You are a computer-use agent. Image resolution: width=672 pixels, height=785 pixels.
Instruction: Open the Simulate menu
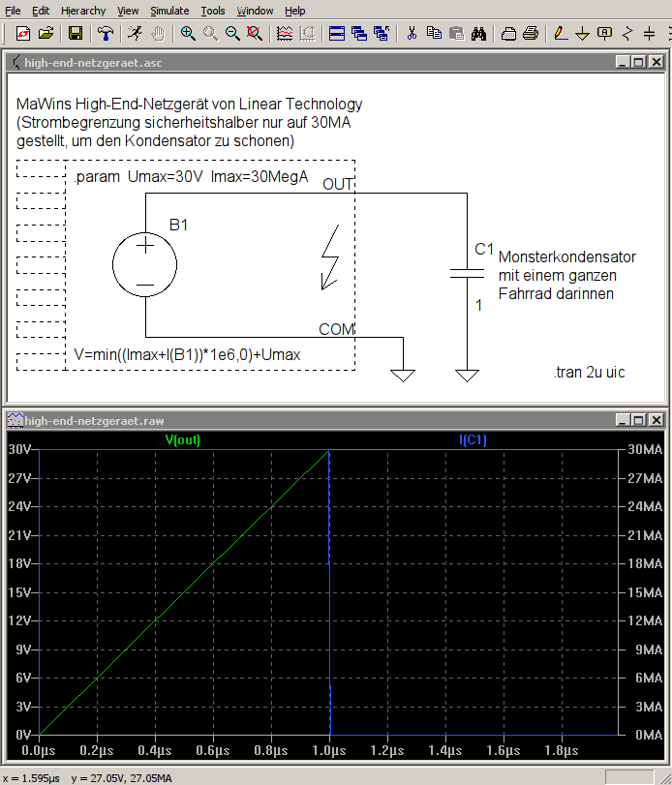[169, 11]
